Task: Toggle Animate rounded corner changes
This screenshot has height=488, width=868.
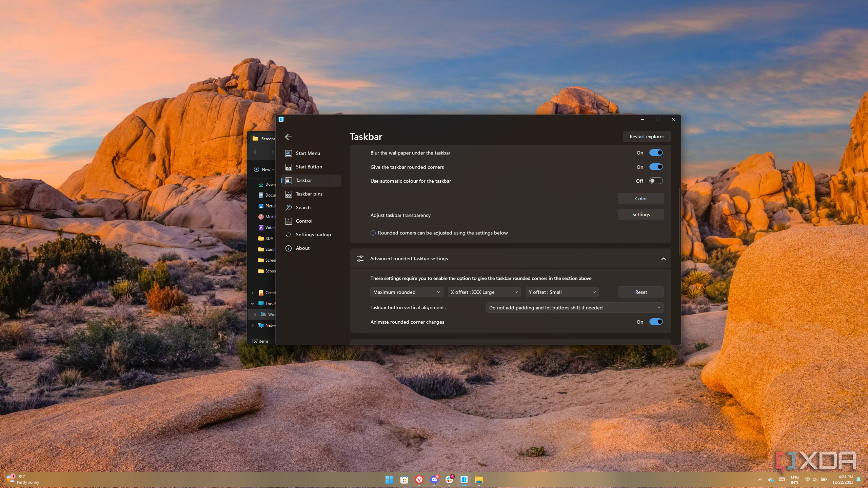Action: pyautogui.click(x=656, y=322)
